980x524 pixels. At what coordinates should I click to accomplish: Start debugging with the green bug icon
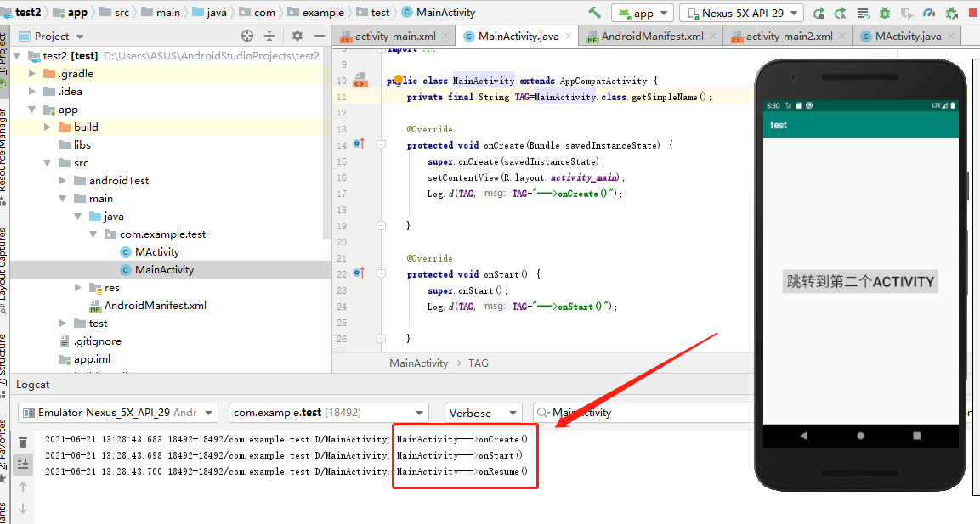884,13
